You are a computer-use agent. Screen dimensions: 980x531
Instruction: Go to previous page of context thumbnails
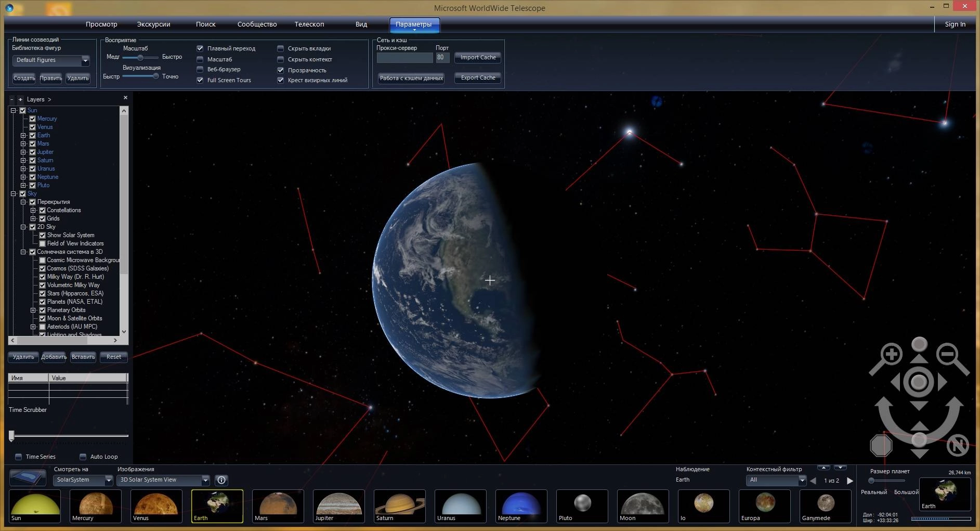click(813, 481)
